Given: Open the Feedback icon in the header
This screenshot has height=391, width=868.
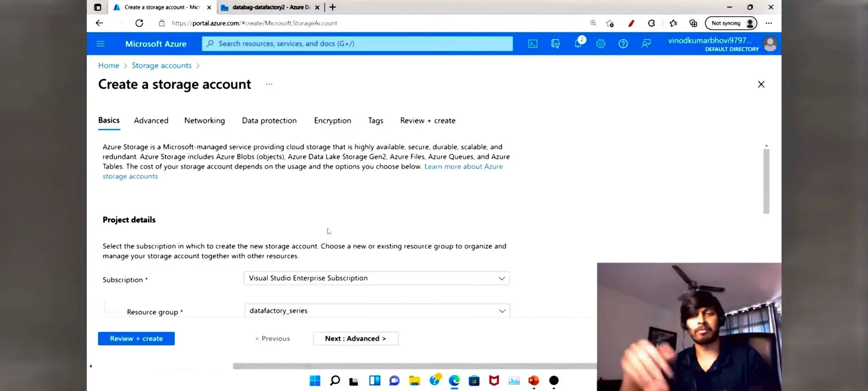Looking at the screenshot, I should click(x=646, y=44).
